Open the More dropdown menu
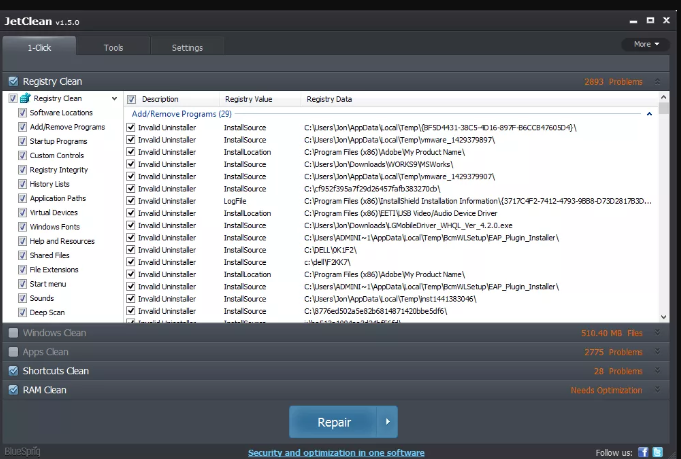681x459 pixels. (646, 44)
